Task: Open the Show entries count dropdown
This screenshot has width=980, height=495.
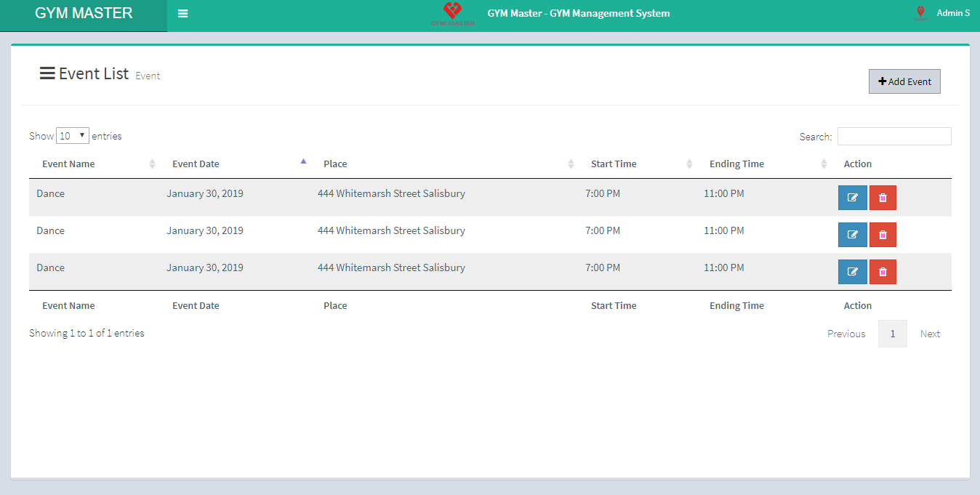Action: (x=73, y=136)
